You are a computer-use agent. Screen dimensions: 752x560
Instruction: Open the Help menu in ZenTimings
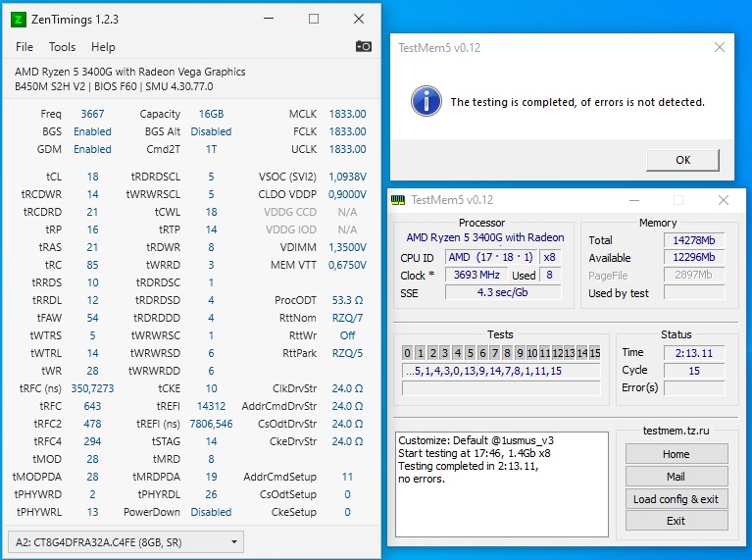coord(103,47)
